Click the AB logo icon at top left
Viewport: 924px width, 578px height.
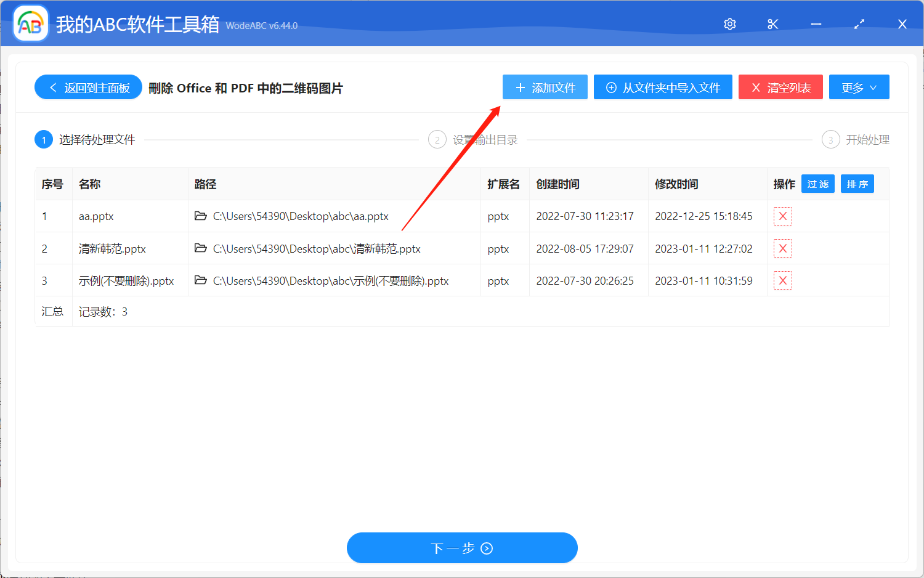[x=30, y=23]
